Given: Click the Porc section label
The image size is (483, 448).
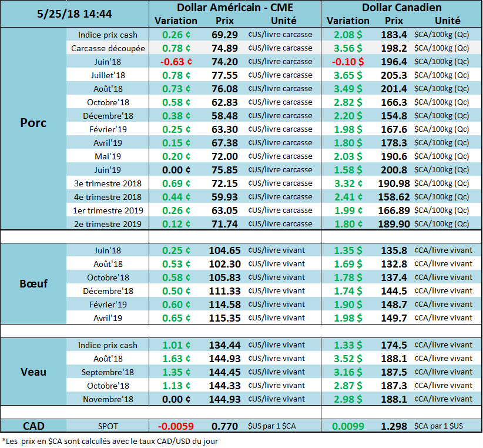Looking at the screenshot, I should pos(33,123).
